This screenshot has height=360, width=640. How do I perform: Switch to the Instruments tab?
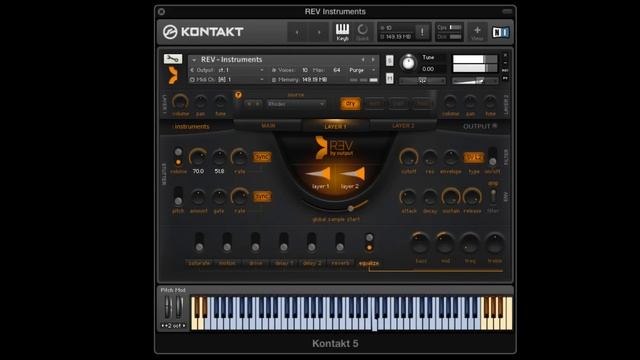pos(191,127)
